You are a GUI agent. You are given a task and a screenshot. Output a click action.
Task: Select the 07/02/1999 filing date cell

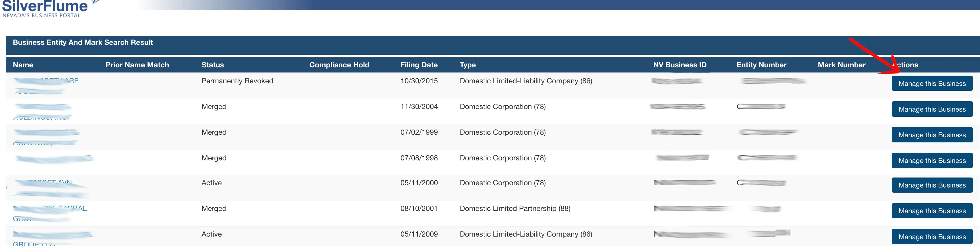point(419,132)
